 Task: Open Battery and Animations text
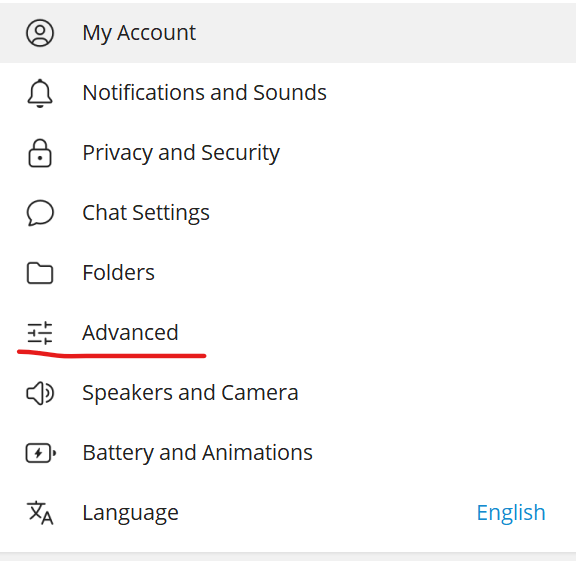(x=197, y=453)
